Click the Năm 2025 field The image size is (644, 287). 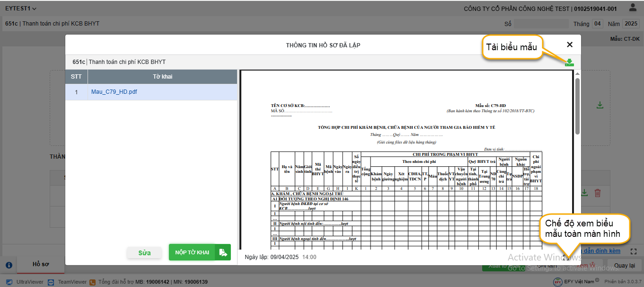(x=630, y=24)
